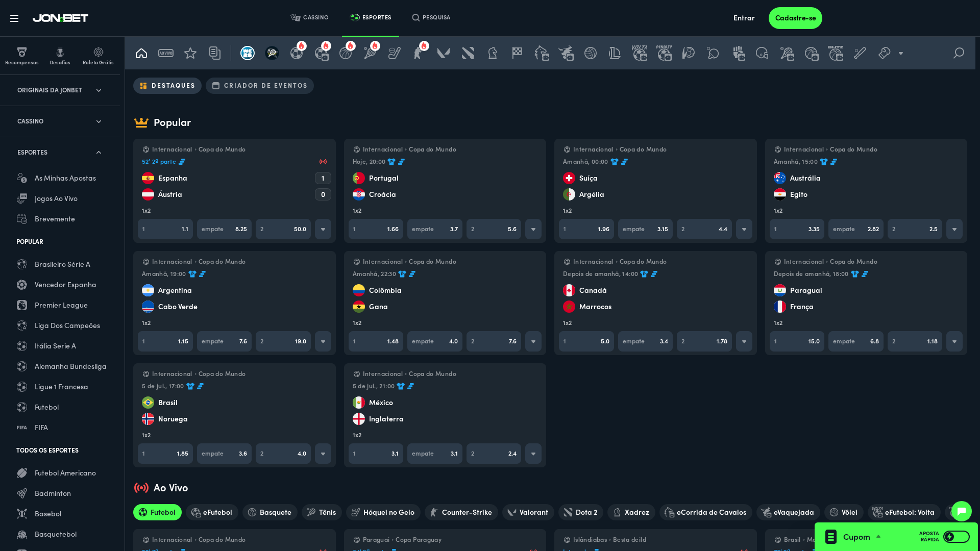Select the American football helmet icon
The image size is (980, 551).
(x=762, y=53)
